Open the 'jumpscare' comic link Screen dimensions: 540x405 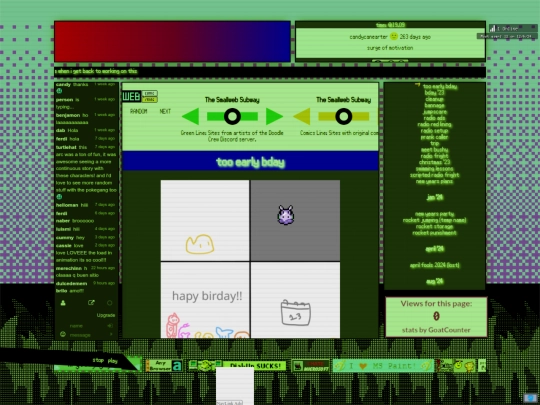(434, 112)
